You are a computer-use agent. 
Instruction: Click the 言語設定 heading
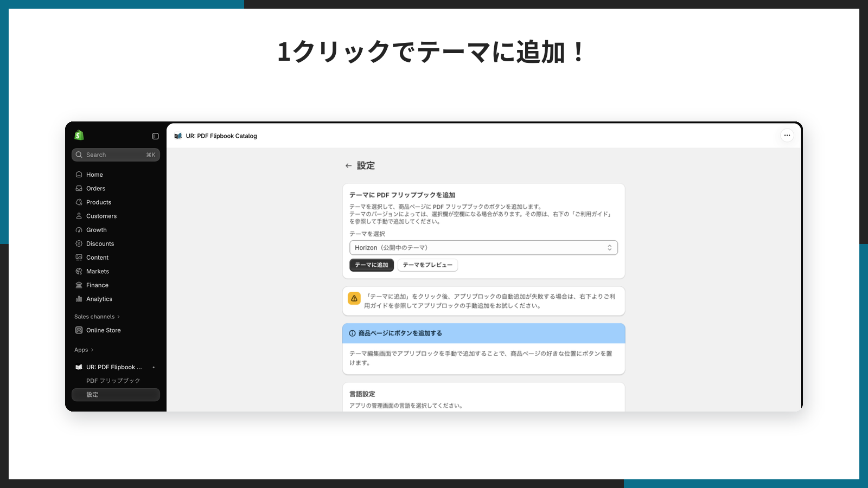362,394
